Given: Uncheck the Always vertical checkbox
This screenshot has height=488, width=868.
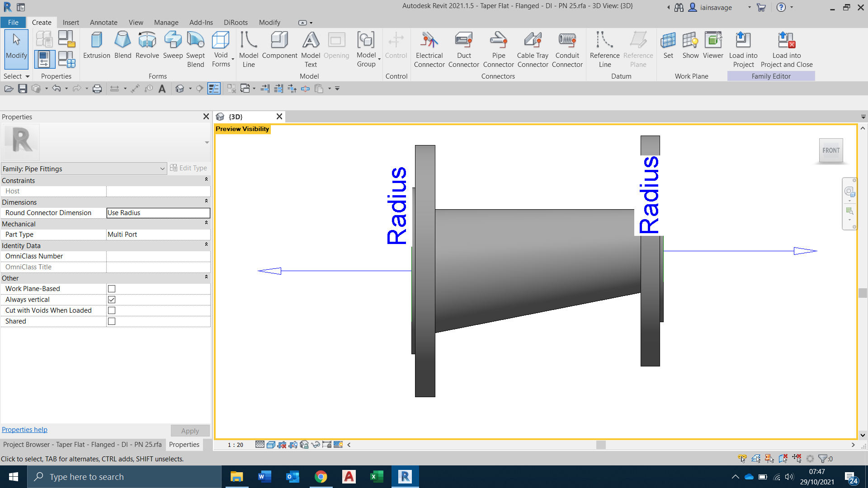Looking at the screenshot, I should [x=112, y=300].
